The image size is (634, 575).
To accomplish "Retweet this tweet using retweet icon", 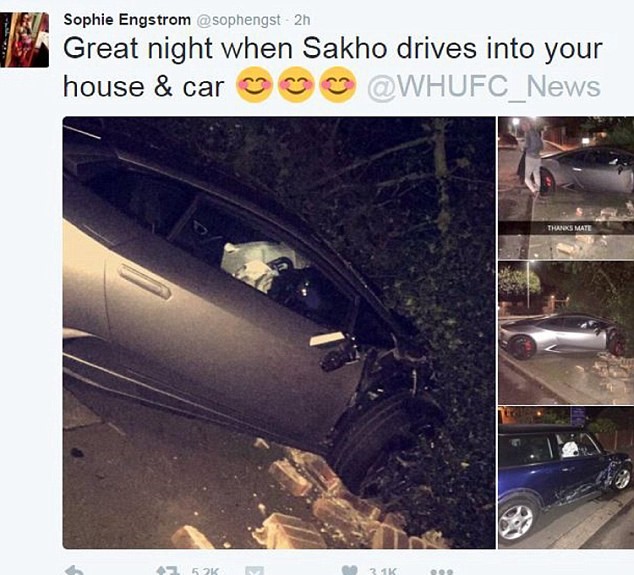I will 168,571.
